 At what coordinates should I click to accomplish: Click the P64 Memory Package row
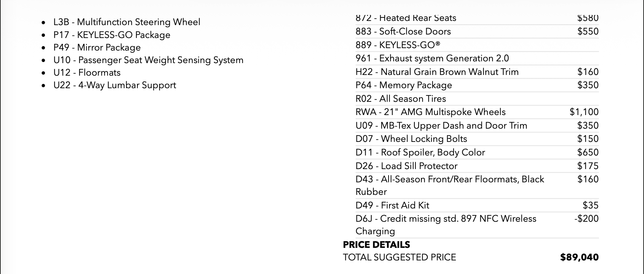477,85
